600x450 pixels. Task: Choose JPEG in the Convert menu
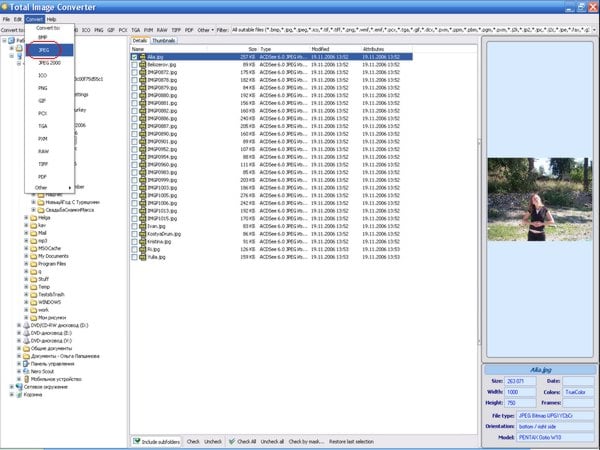[49, 50]
